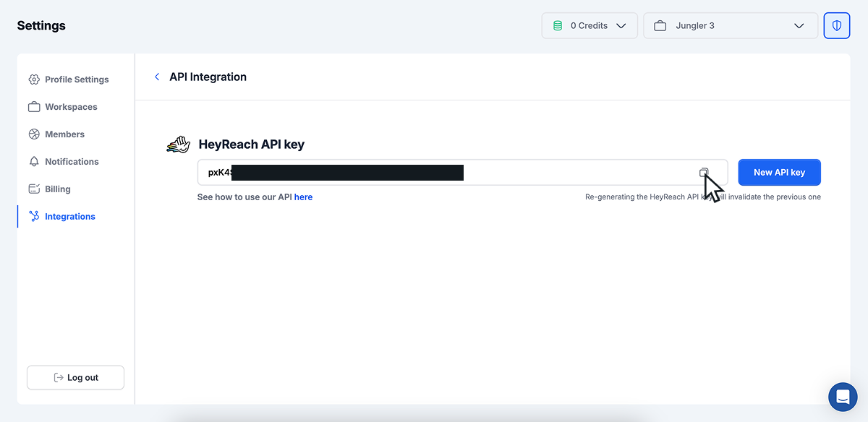Click the shield icon in the top bar

pos(837,25)
